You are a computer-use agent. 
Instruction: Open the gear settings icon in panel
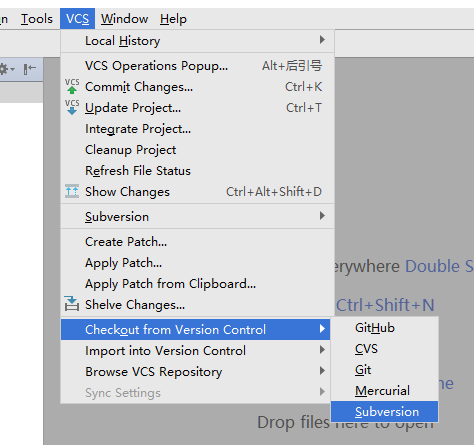click(x=5, y=69)
